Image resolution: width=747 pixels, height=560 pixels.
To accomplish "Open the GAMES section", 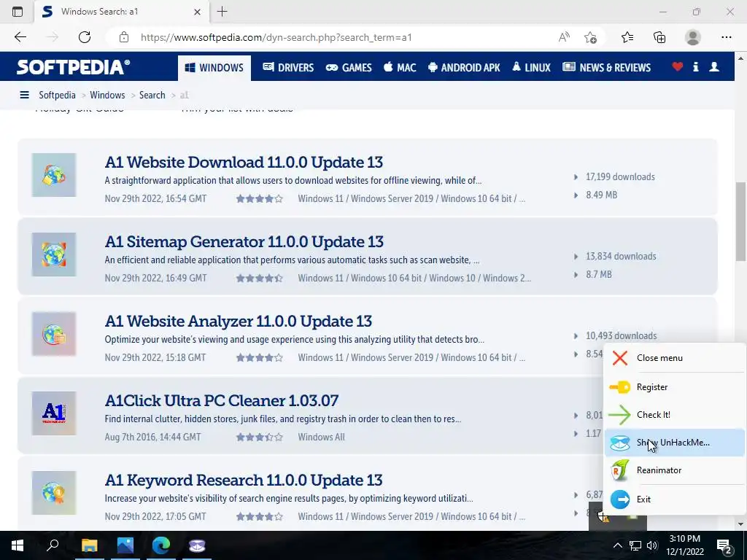I will [x=348, y=68].
